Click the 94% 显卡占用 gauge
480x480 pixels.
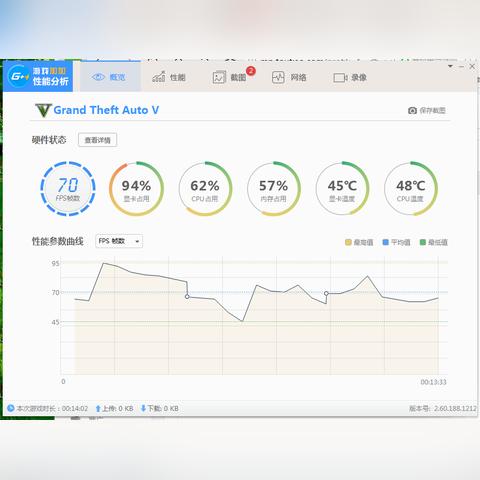pyautogui.click(x=136, y=189)
